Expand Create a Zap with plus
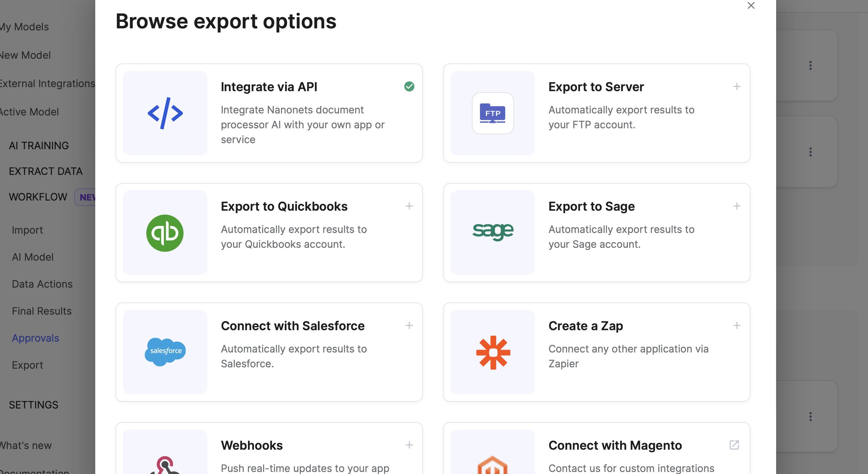 coord(737,325)
